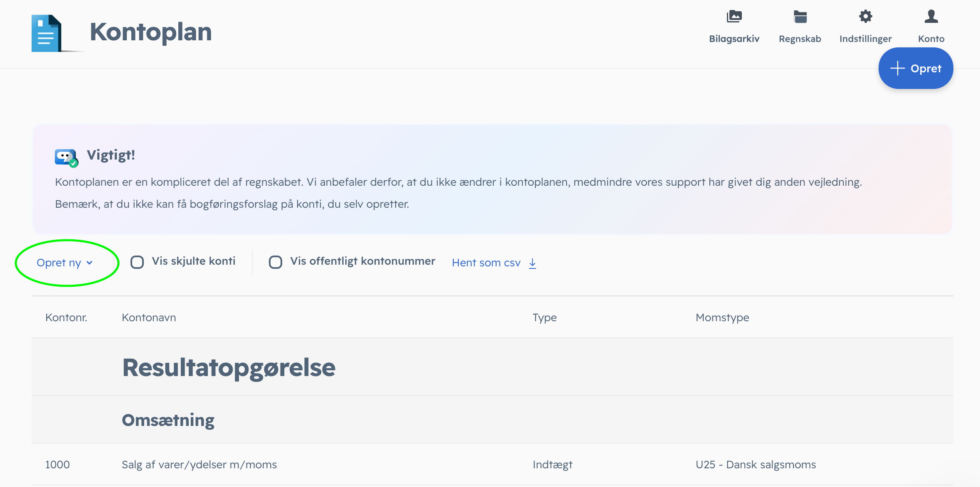The width and height of the screenshot is (980, 487).
Task: Click the chevron beside Opret ny
Action: coord(89,263)
